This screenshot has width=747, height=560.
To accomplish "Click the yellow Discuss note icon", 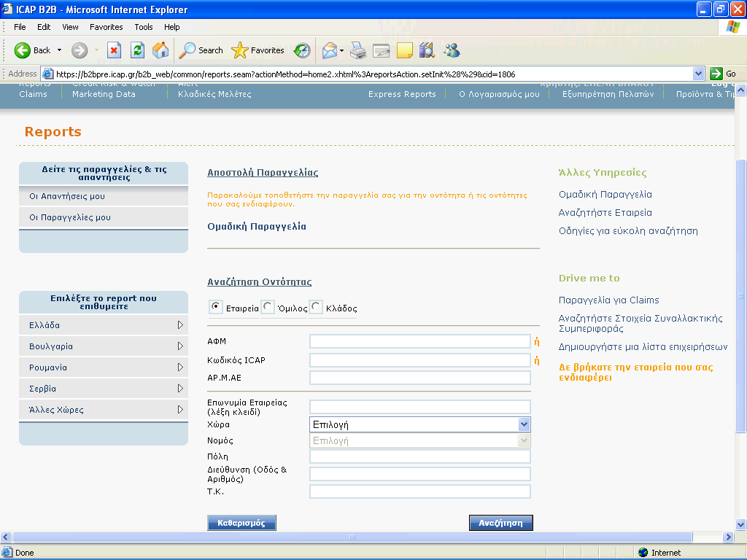I will click(404, 50).
